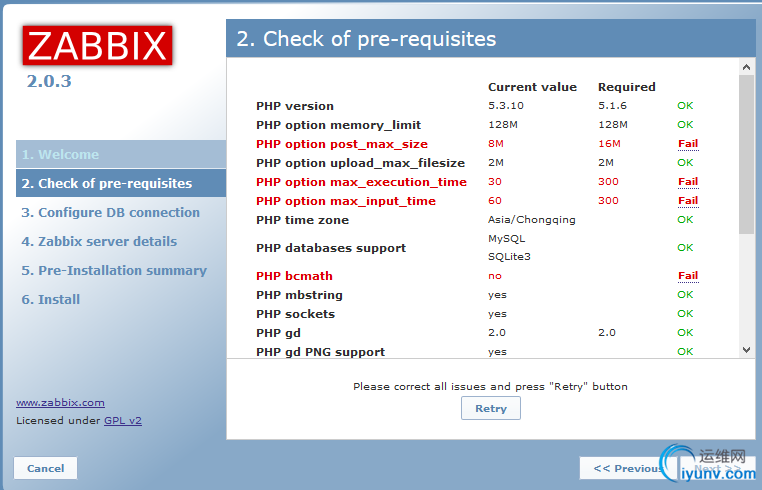Click scrollbar down arrow in requirements list
Viewport: 762px width, 490px height.
click(747, 350)
